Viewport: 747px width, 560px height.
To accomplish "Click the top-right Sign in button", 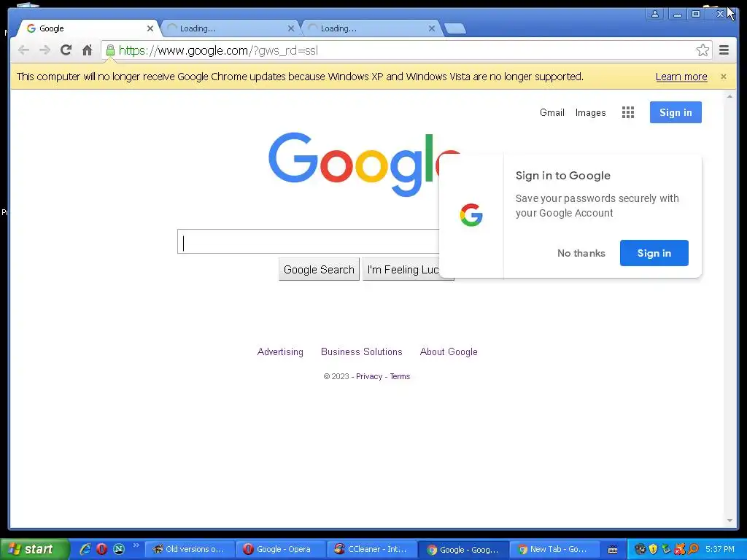I will (676, 112).
